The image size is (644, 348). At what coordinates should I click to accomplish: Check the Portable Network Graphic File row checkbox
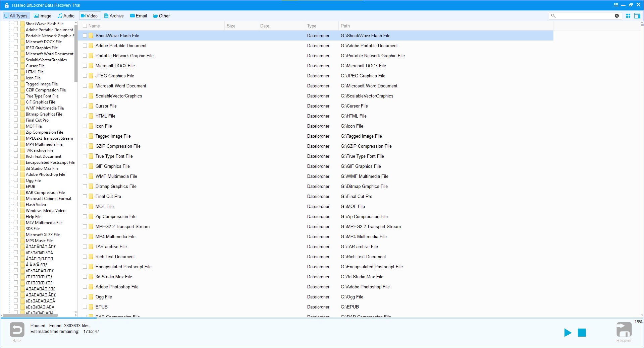pos(85,56)
